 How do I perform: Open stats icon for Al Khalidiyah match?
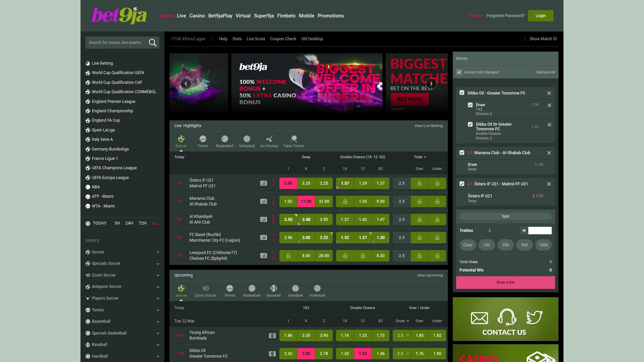(x=264, y=220)
